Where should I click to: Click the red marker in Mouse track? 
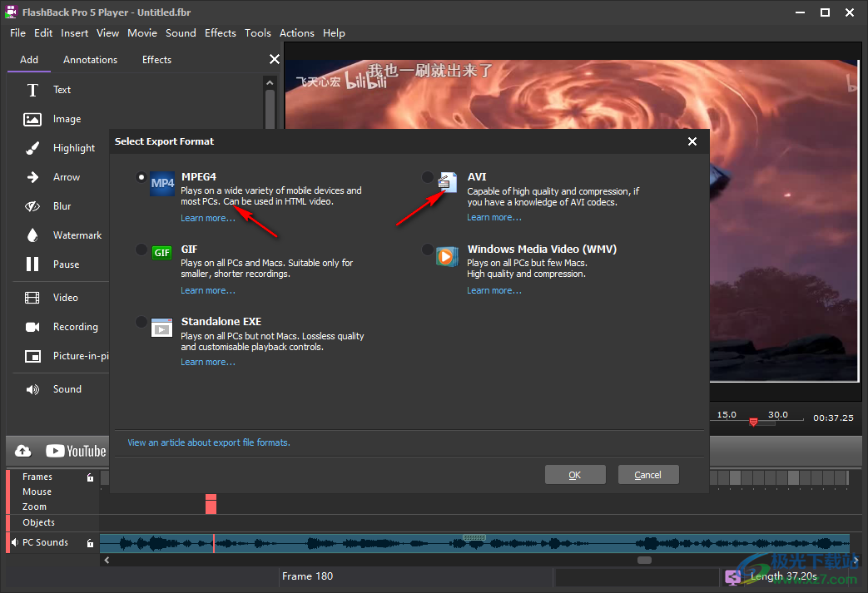[211, 504]
